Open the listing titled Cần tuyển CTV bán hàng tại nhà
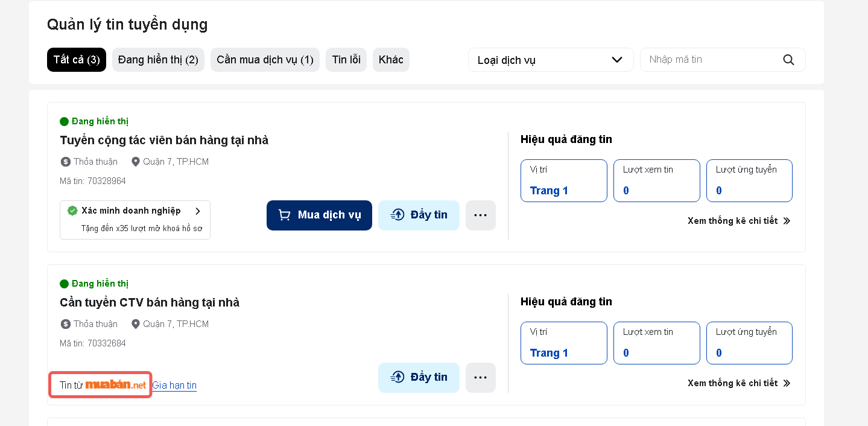Screen dimensions: 868x426 150,302
